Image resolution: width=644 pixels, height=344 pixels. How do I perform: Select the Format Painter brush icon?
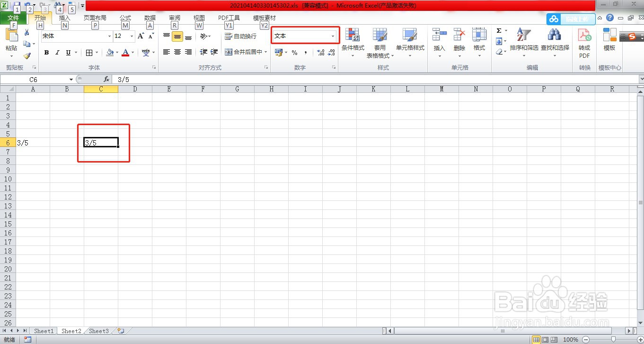click(27, 55)
